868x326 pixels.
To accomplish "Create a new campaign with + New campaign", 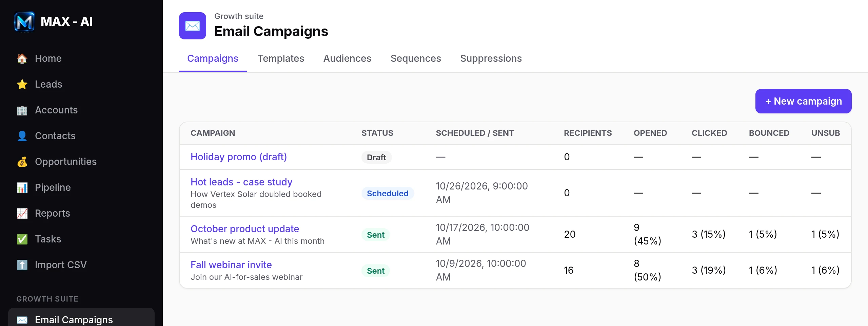I will click(803, 101).
